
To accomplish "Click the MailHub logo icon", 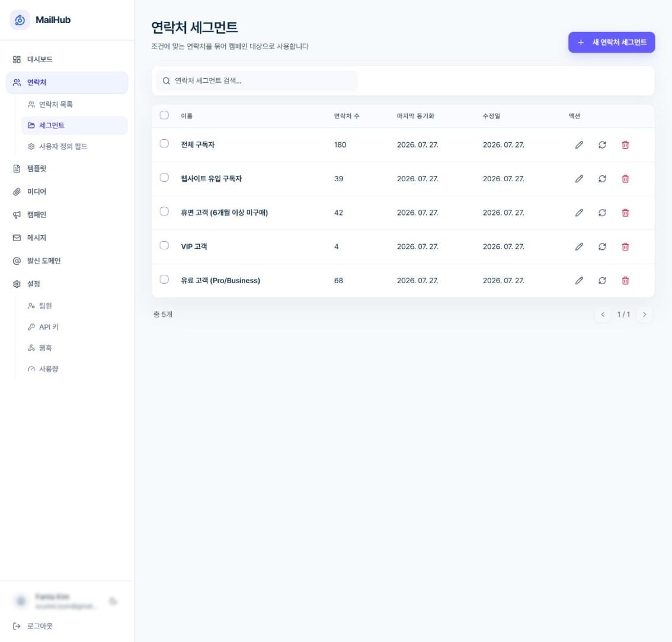I will click(x=20, y=20).
